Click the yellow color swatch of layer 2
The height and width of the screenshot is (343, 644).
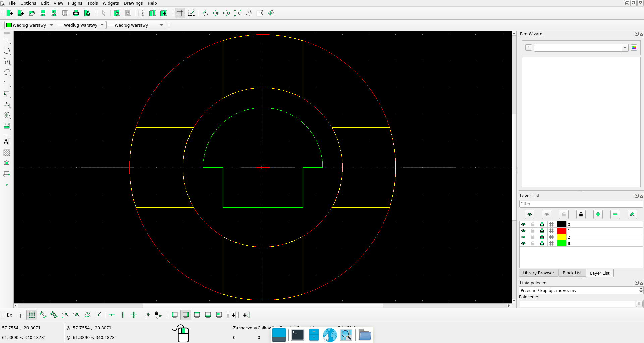tap(561, 237)
